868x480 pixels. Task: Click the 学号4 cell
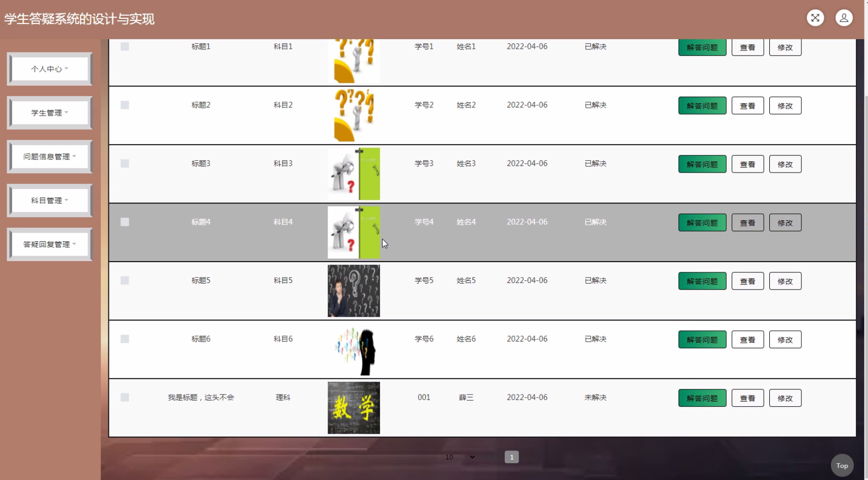coord(424,222)
